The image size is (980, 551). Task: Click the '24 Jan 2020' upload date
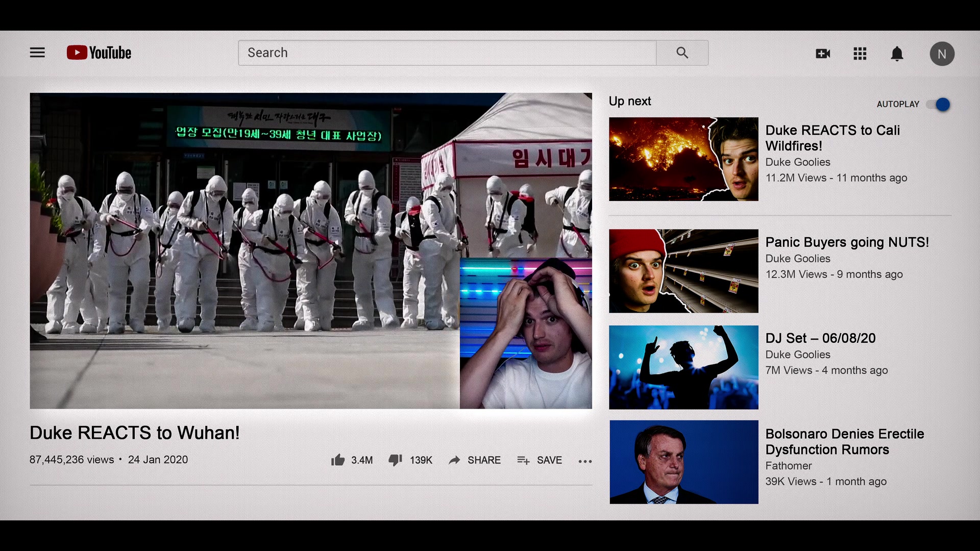coord(158,460)
